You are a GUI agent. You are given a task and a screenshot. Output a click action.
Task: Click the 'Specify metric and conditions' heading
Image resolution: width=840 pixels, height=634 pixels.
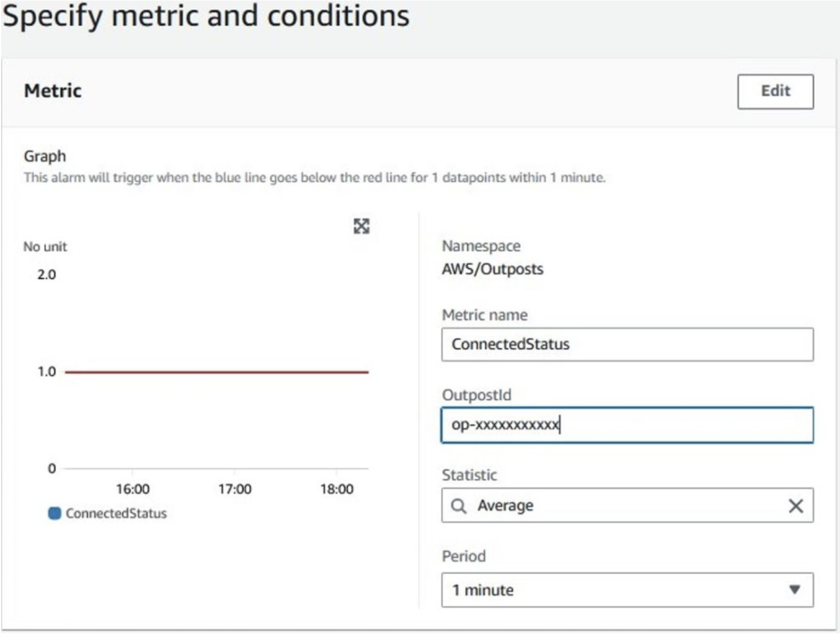tap(206, 15)
